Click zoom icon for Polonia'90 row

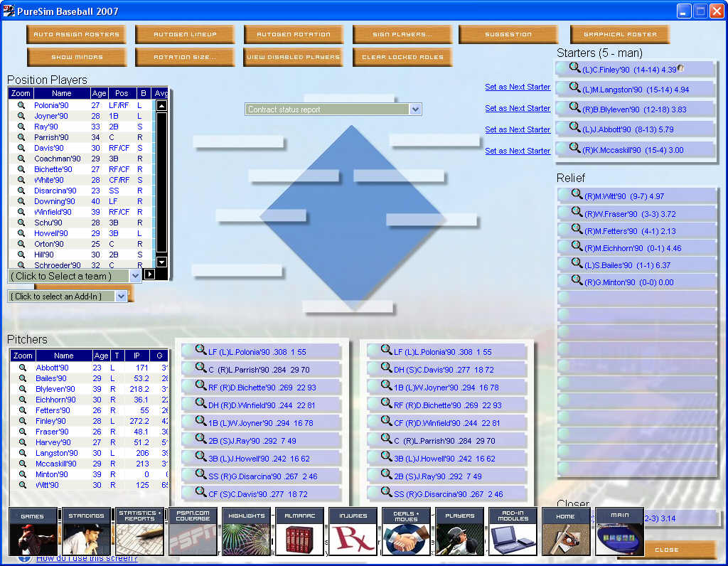point(21,105)
